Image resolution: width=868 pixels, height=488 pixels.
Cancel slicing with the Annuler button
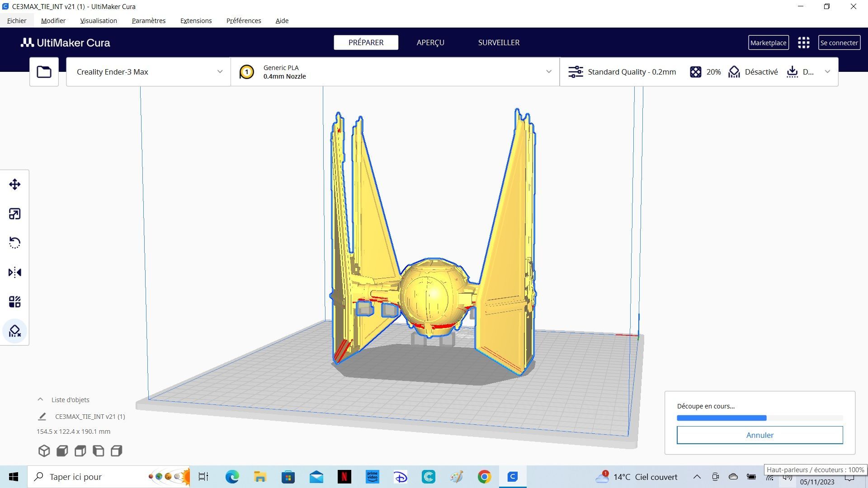click(x=759, y=435)
